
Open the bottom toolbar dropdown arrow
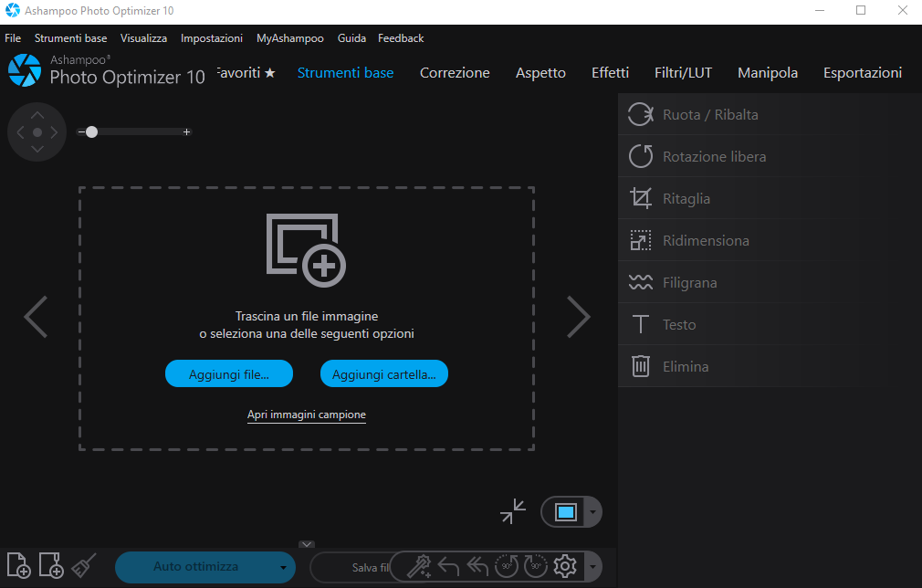pyautogui.click(x=592, y=567)
